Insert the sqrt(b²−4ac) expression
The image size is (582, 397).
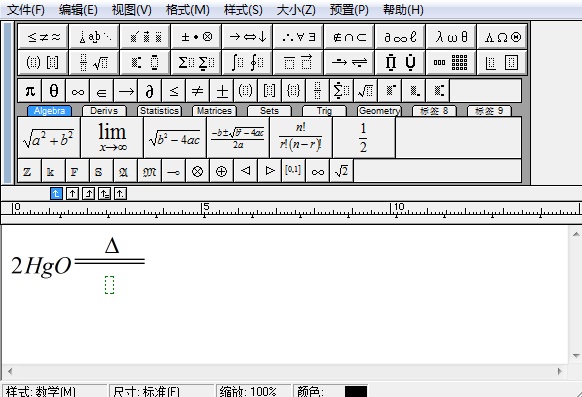pyautogui.click(x=175, y=138)
